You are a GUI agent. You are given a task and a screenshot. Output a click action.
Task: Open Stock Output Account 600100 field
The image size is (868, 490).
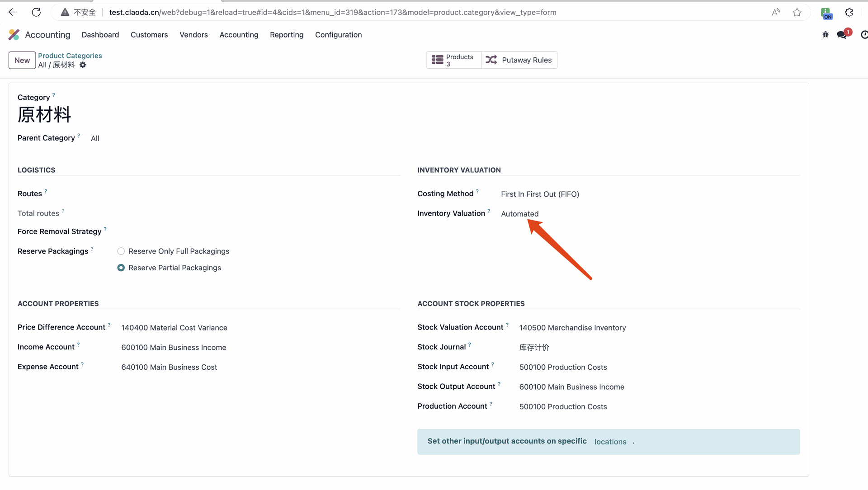tap(571, 387)
